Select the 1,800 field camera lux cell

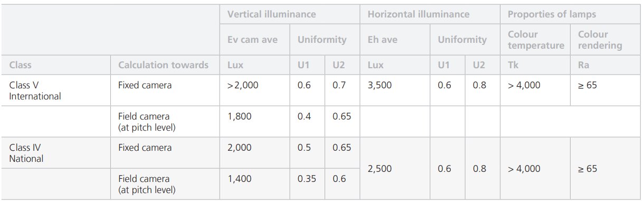coord(239,116)
